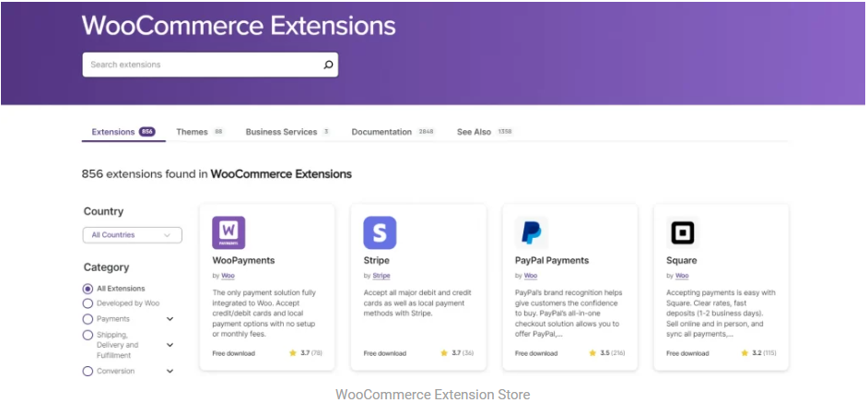Click the search magnifier icon

[x=328, y=65]
